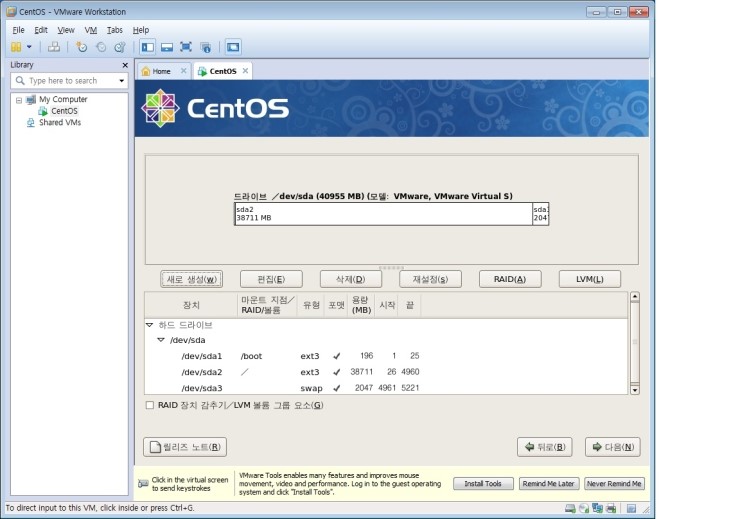Click the Remind Me Later button
Image resolution: width=740 pixels, height=519 pixels.
pyautogui.click(x=548, y=484)
